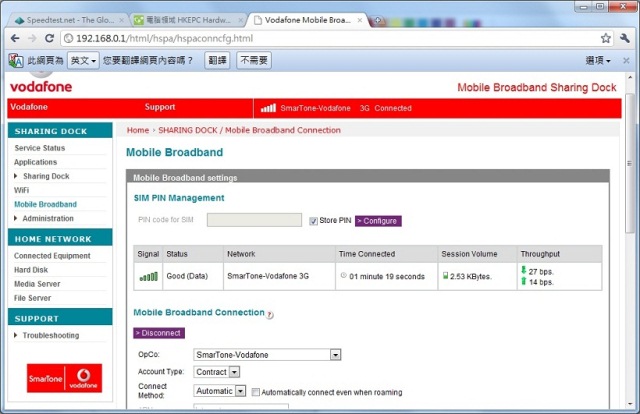Click the page vertical scrollbar thumb
640x414 pixels.
tap(630, 163)
